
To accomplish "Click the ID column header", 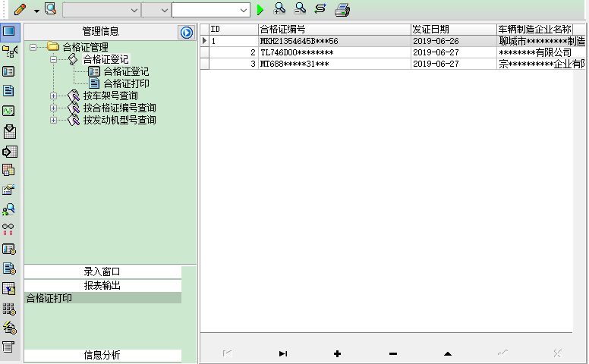I will point(234,30).
